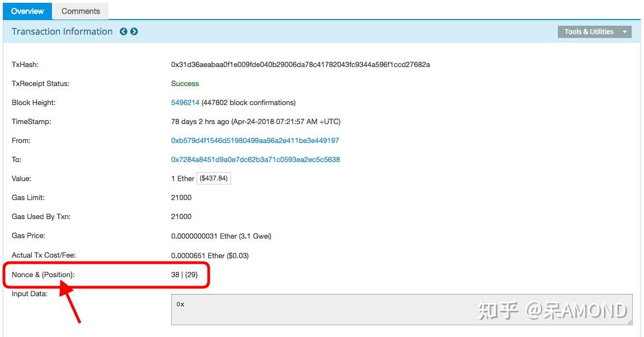Image resolution: width=644 pixels, height=337 pixels.
Task: Click the Transaction Information heading
Action: pyautogui.click(x=62, y=32)
